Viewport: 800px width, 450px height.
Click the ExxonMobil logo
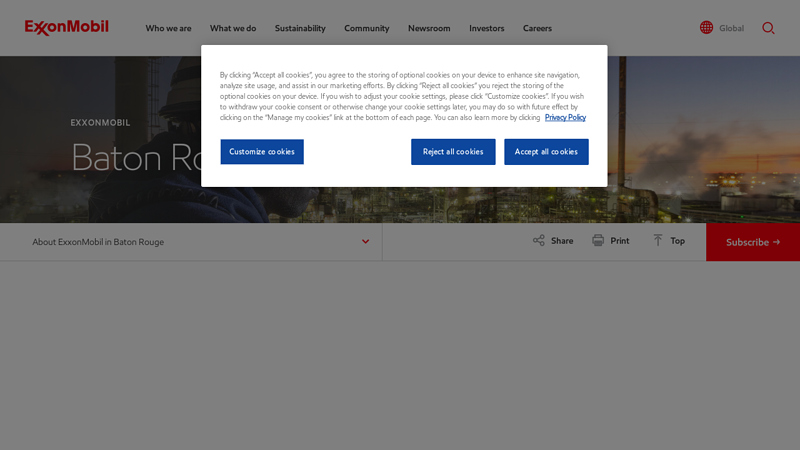click(x=66, y=27)
